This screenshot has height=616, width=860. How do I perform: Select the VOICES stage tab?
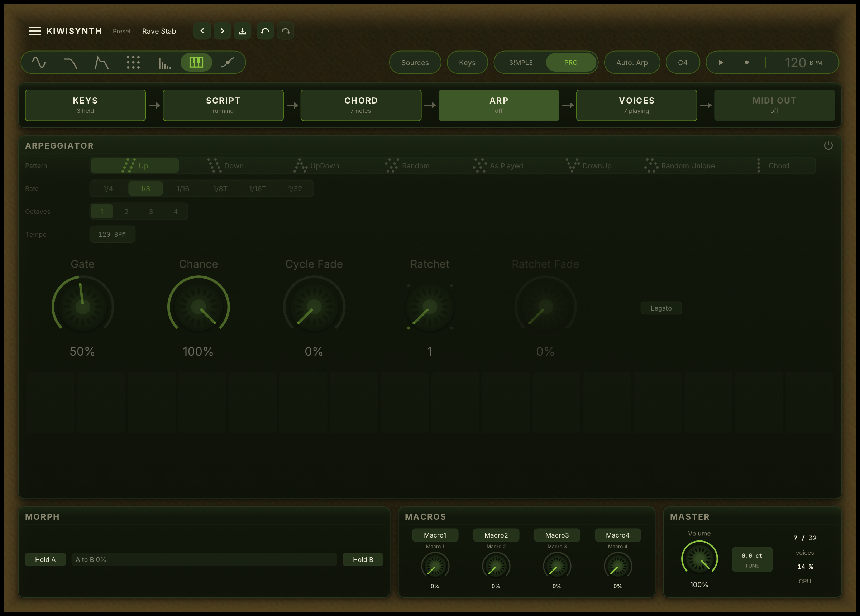637,105
